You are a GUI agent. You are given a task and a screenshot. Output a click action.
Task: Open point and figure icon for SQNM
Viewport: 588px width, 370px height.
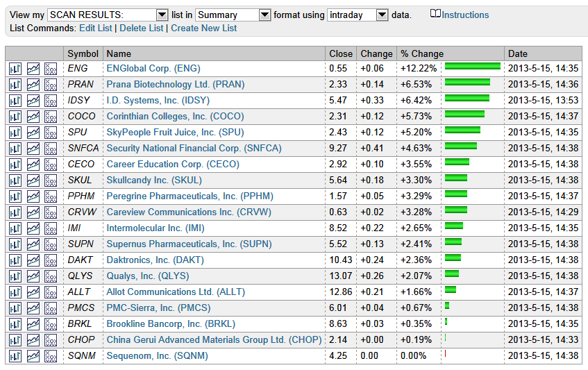(x=51, y=356)
